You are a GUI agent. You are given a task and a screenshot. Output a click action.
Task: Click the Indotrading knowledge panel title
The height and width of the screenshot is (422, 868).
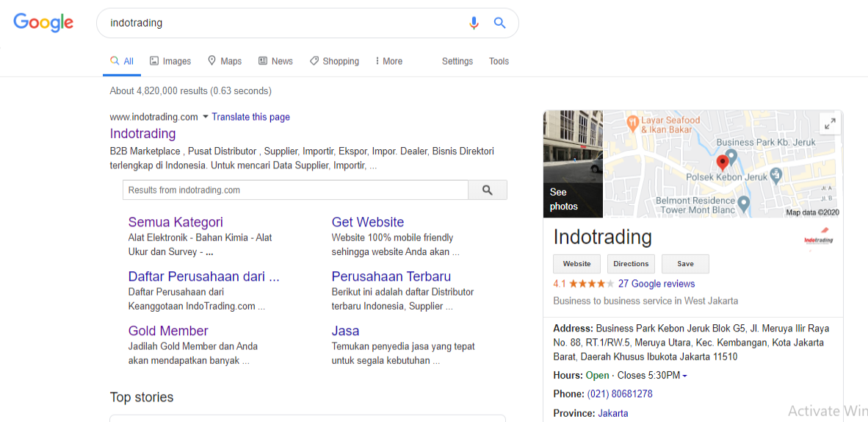pyautogui.click(x=602, y=237)
